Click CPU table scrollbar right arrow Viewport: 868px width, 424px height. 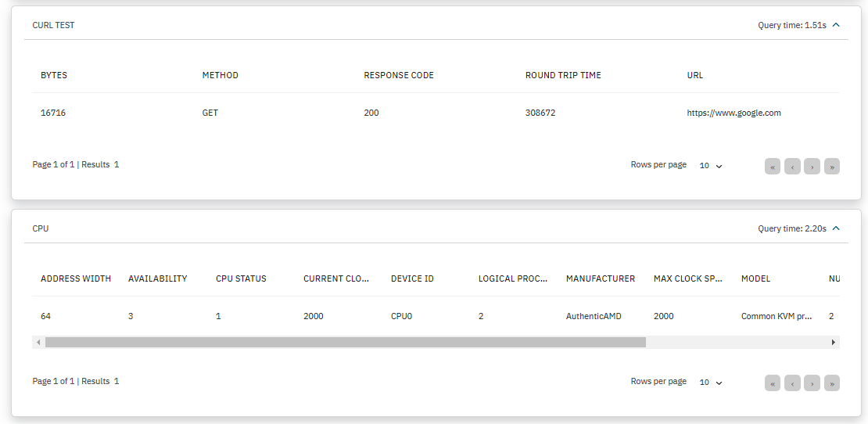tap(834, 343)
